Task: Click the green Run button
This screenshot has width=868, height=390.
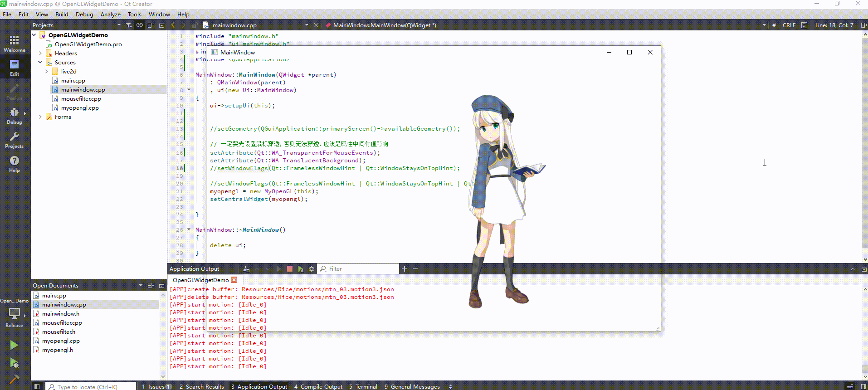Action: click(x=14, y=345)
